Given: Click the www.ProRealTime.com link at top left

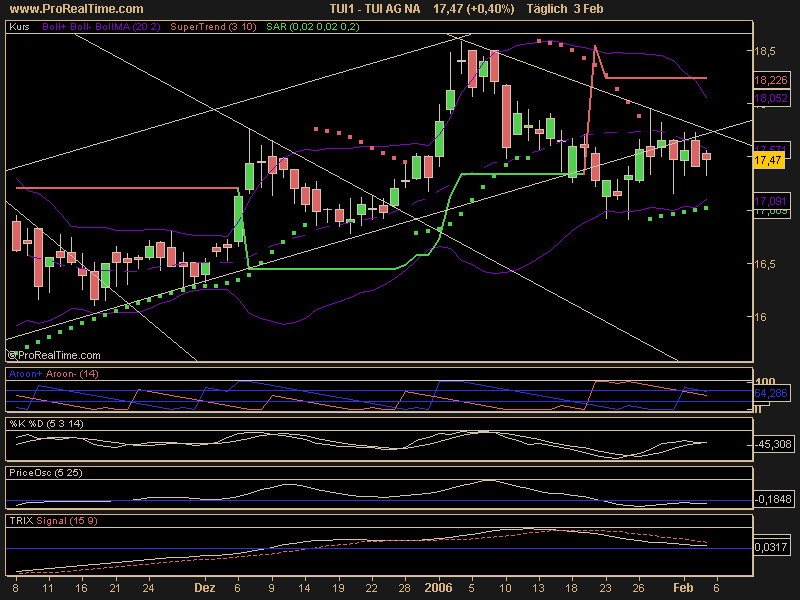Looking at the screenshot, I should [x=60, y=9].
